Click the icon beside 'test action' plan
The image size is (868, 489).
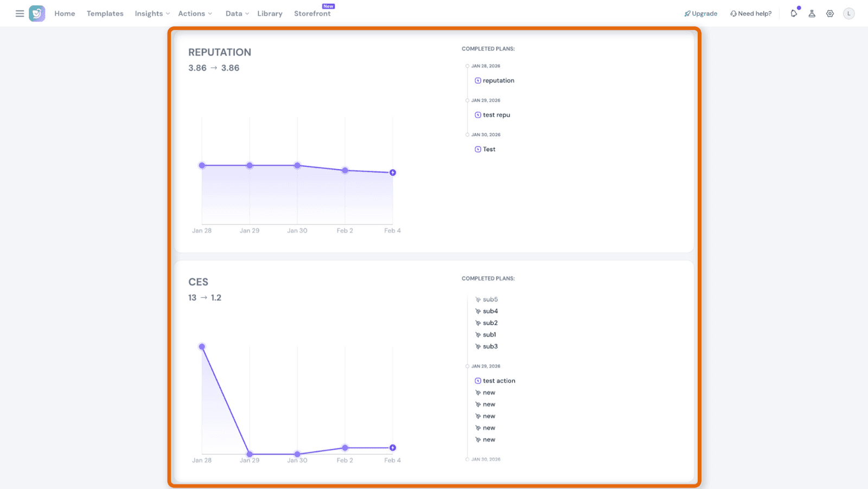point(478,381)
